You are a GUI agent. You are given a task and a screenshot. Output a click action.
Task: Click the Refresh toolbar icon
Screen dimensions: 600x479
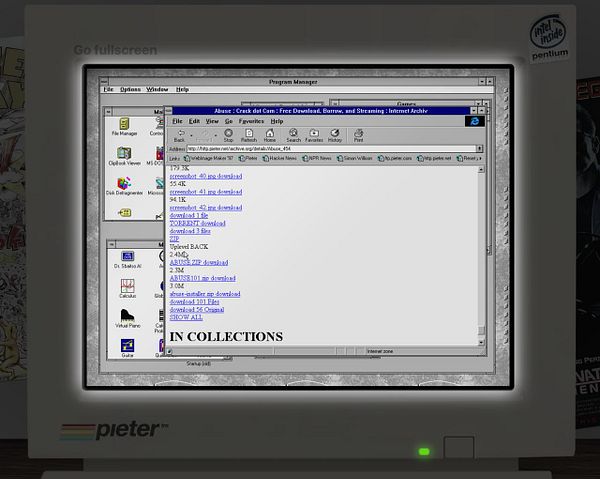pos(249,135)
